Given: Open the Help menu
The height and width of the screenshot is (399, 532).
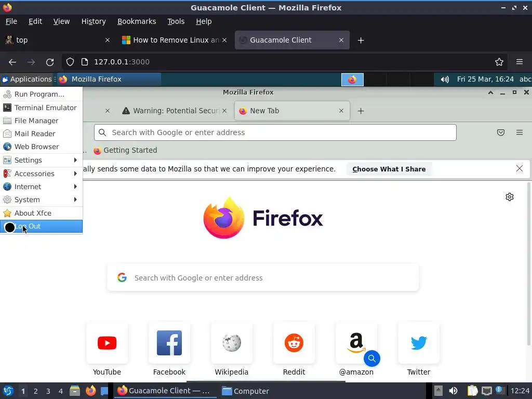Looking at the screenshot, I should click(x=204, y=21).
